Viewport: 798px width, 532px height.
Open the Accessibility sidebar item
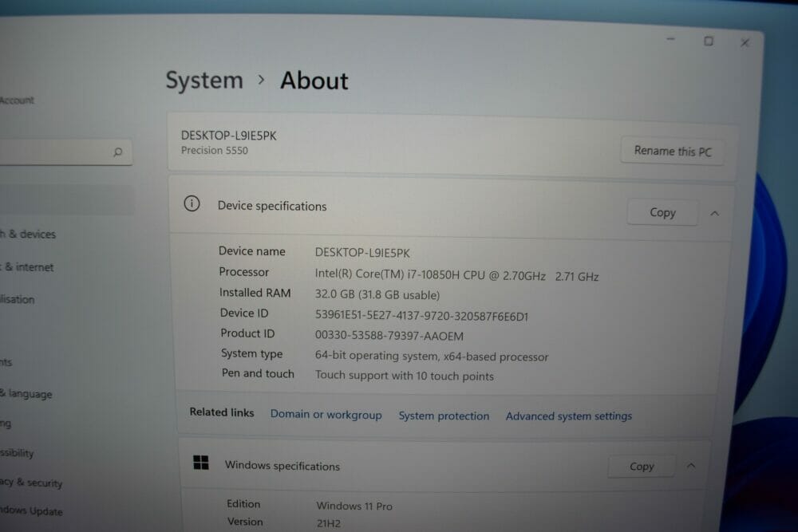click(x=17, y=453)
